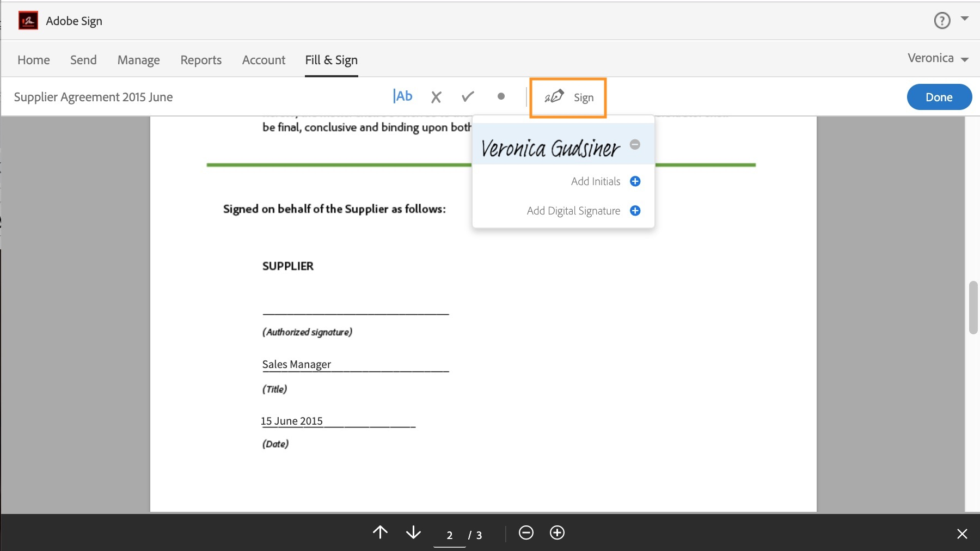980x551 pixels.
Task: Open the help menu
Action: tap(941, 20)
